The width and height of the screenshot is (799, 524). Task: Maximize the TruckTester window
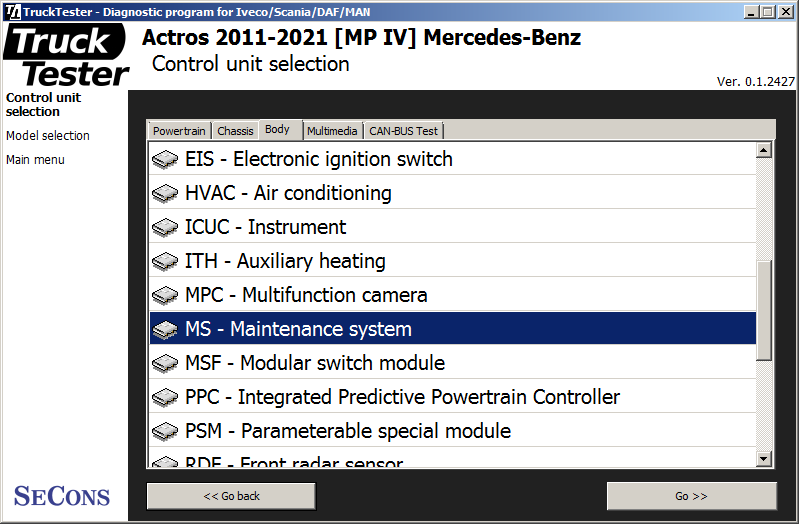coord(768,11)
